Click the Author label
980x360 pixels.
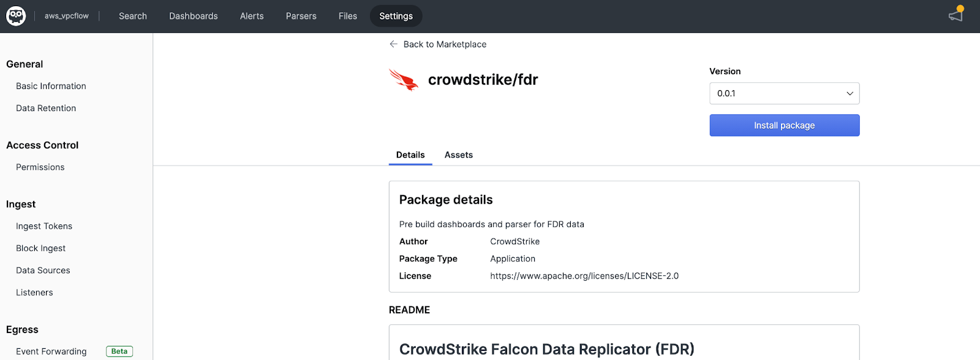pyautogui.click(x=413, y=242)
